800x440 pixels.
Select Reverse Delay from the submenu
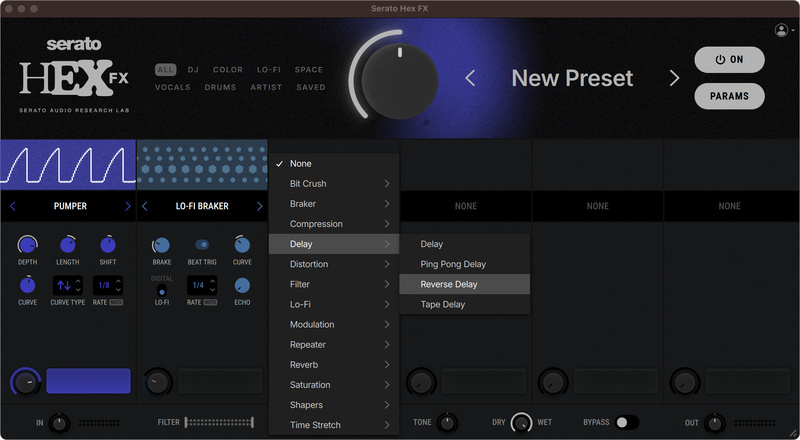pos(465,284)
